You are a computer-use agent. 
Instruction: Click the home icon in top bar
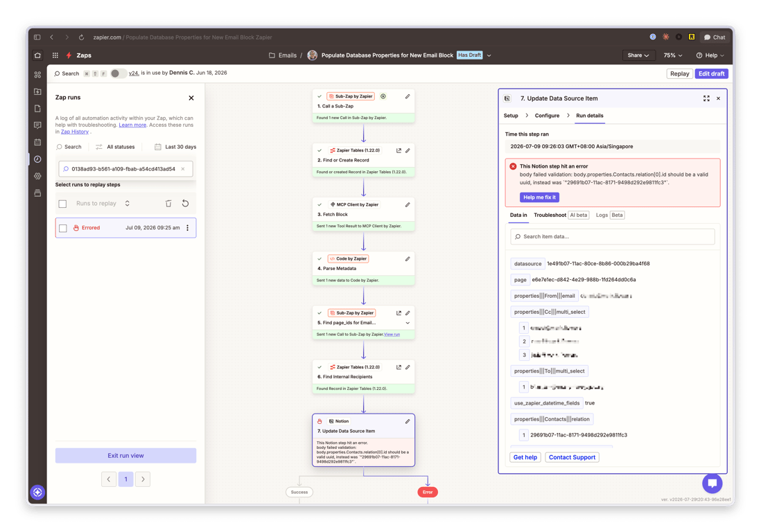(37, 55)
